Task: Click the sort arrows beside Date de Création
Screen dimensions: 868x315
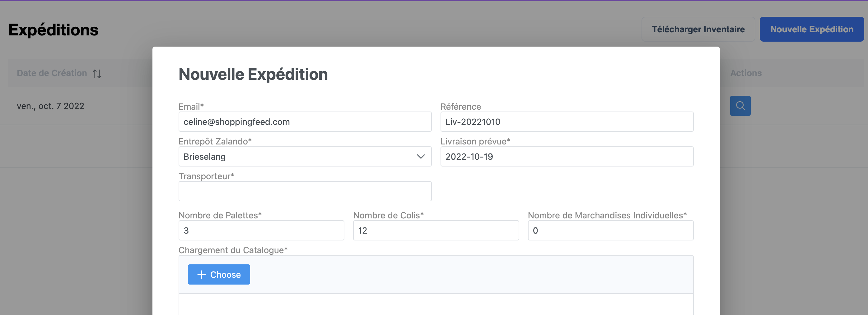Action: 97,73
